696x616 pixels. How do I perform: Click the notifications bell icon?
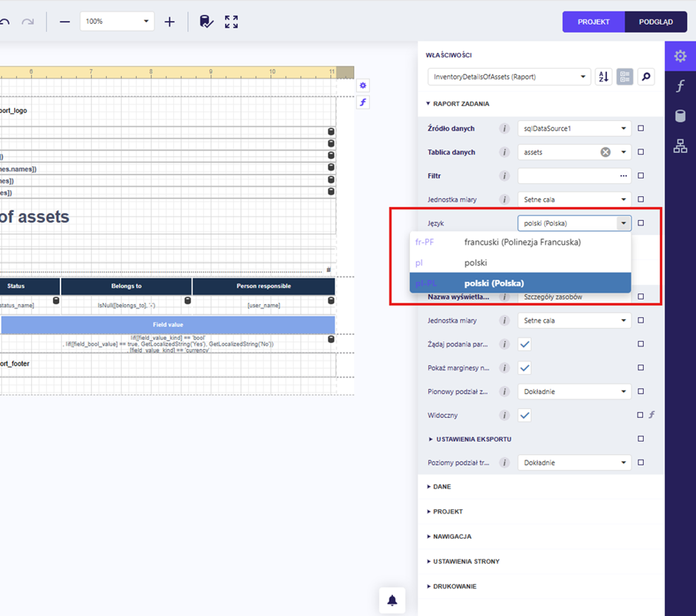point(392,600)
